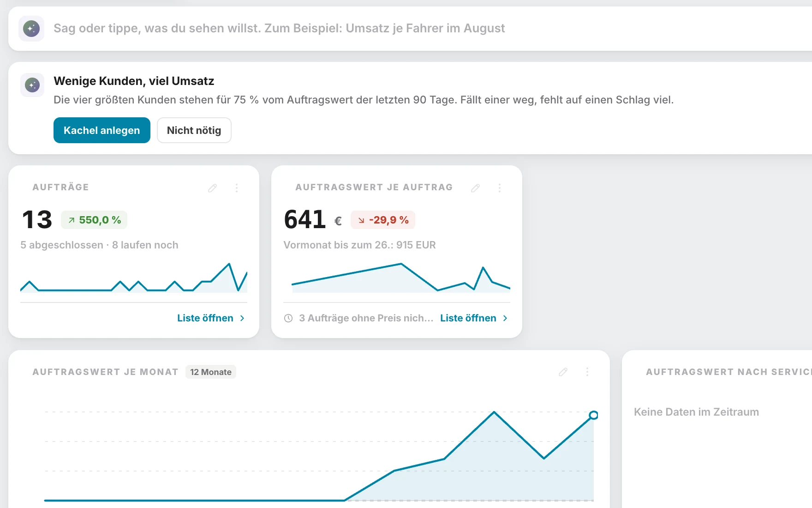Click the 'Keine Daten im Zeitraum' message
This screenshot has width=812, height=508.
(696, 412)
